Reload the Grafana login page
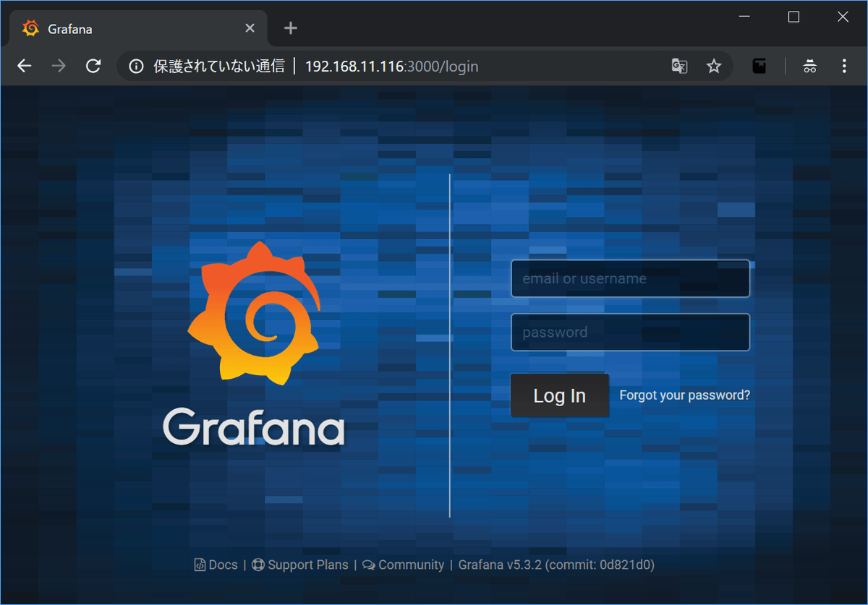868x605 pixels. click(93, 66)
